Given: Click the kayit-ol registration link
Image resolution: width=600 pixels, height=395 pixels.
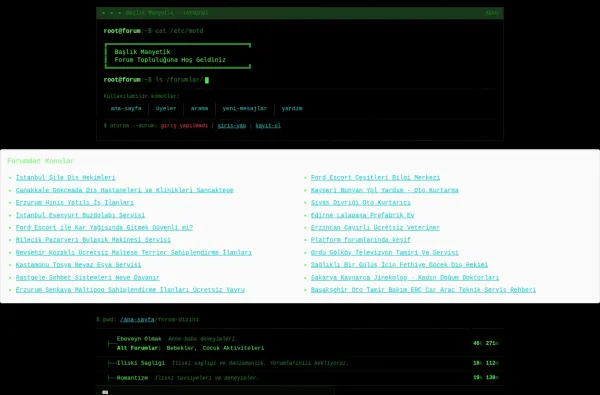Looking at the screenshot, I should 268,126.
